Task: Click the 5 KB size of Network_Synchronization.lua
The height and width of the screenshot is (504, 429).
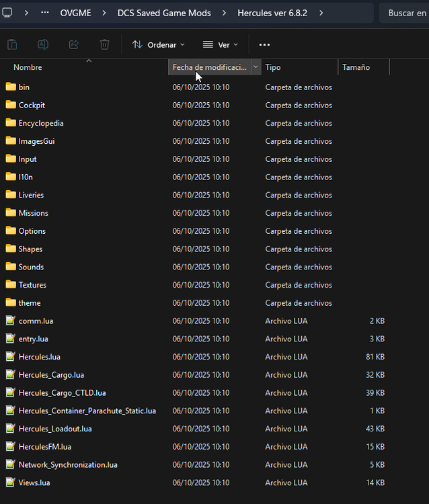Action: point(377,465)
